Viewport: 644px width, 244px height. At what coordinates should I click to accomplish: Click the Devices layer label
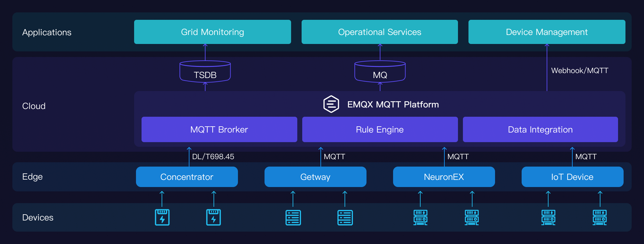(x=38, y=217)
